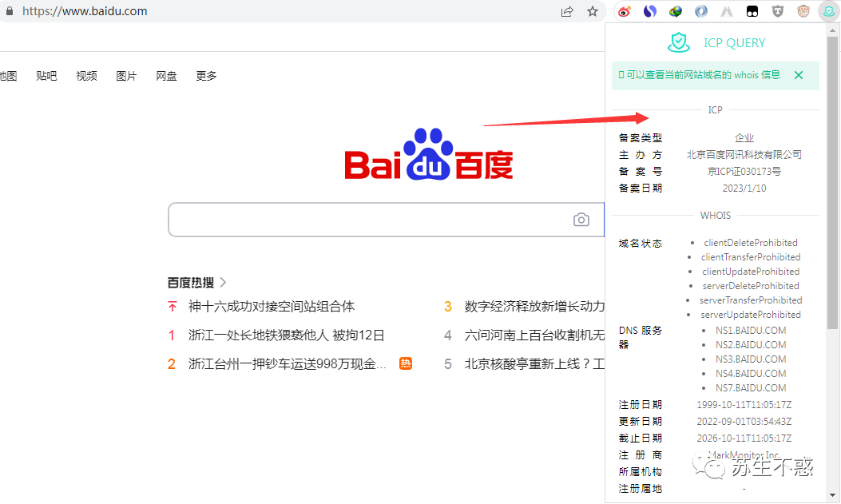This screenshot has height=504, width=841.
Task: Expand 百度热搜 with the chevron arrow
Action: (223, 282)
